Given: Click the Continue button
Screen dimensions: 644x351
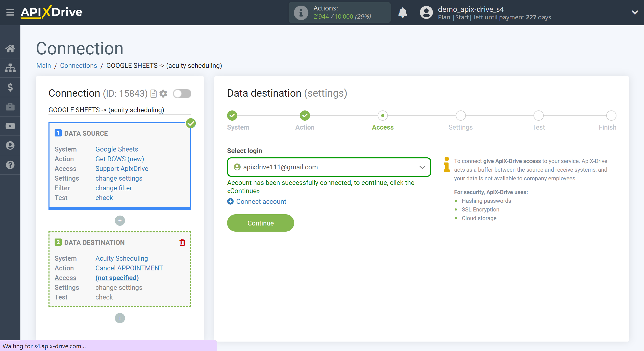Looking at the screenshot, I should [x=261, y=223].
